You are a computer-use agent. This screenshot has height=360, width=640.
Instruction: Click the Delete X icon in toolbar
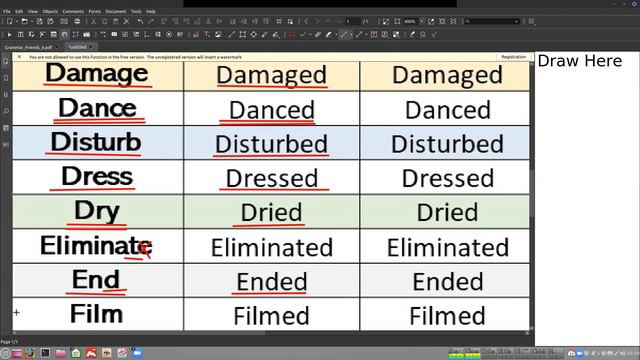(127, 21)
